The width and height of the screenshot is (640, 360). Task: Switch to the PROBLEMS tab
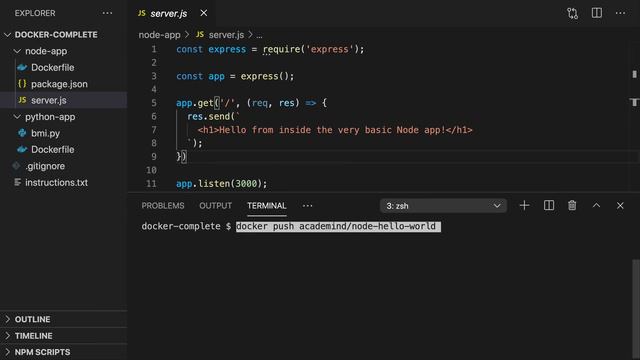pyautogui.click(x=163, y=206)
